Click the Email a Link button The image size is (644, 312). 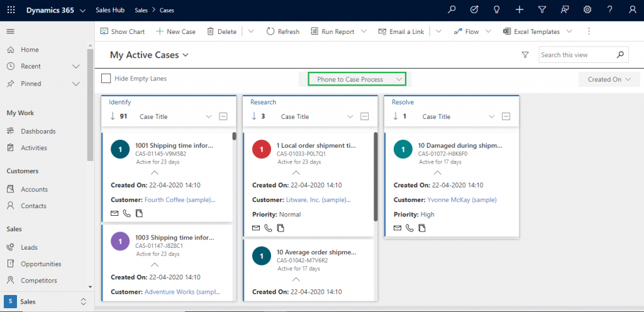tap(401, 31)
